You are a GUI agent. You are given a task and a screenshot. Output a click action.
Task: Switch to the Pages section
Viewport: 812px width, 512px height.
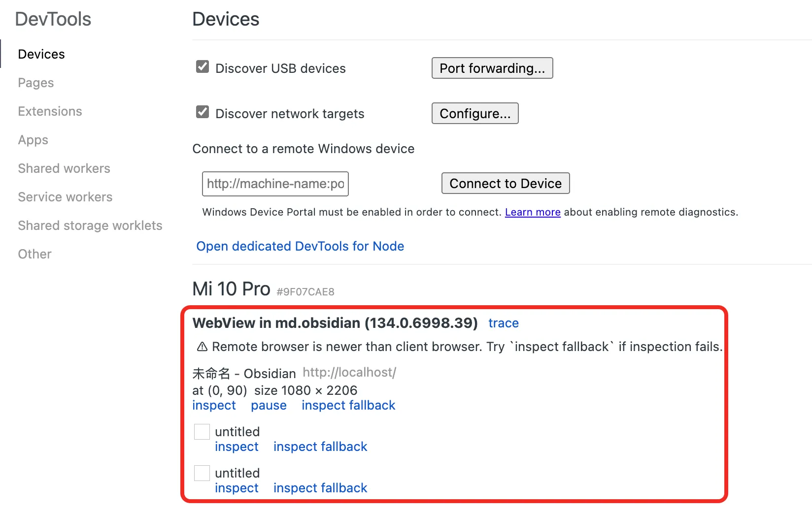click(36, 83)
